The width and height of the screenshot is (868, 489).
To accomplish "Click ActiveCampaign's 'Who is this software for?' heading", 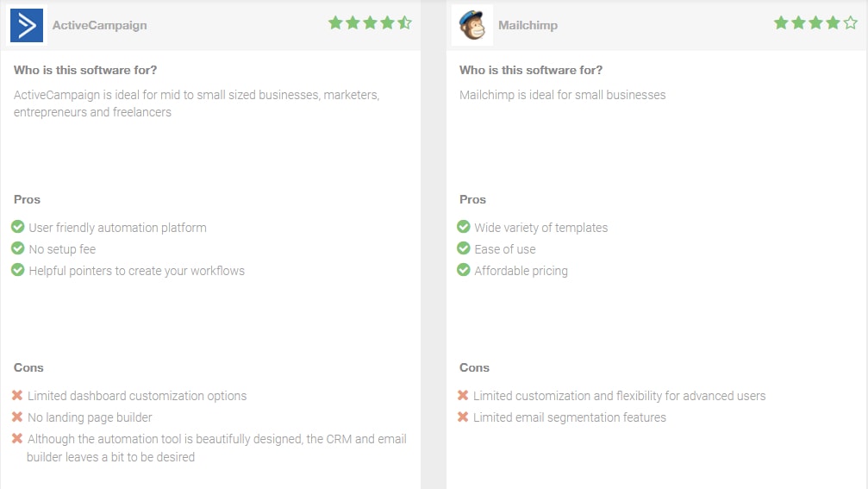I will pos(85,70).
